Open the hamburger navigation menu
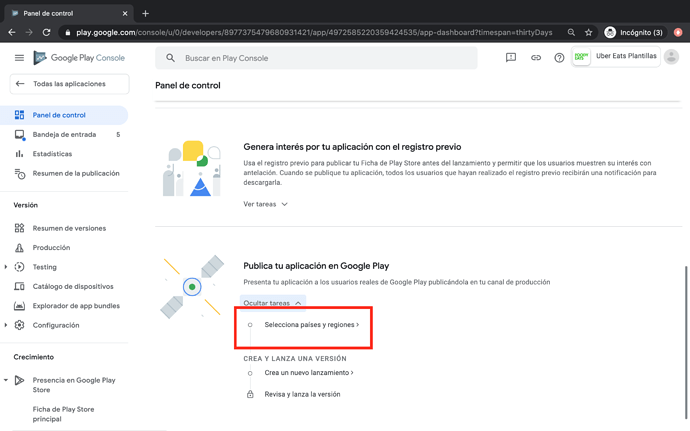The width and height of the screenshot is (690, 431). pos(19,58)
